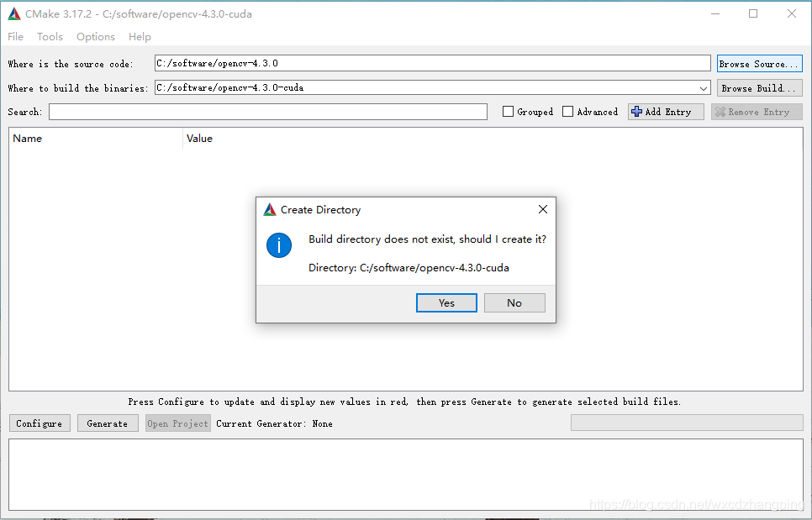812x520 pixels.
Task: Open the Tools menu
Action: pos(50,37)
